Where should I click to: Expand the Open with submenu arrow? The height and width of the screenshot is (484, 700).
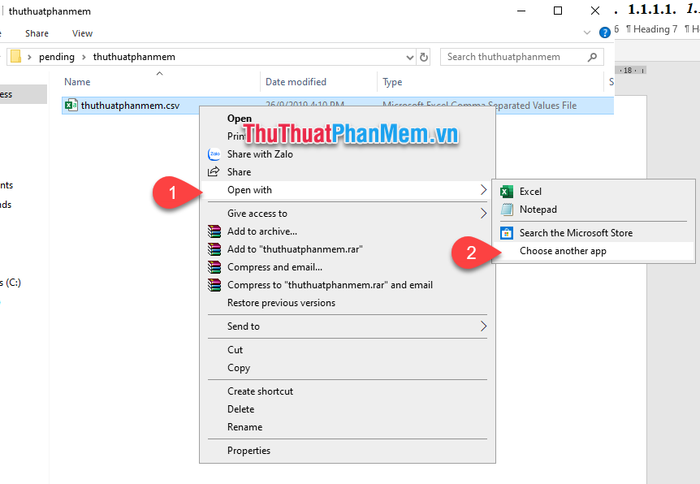pos(484,190)
